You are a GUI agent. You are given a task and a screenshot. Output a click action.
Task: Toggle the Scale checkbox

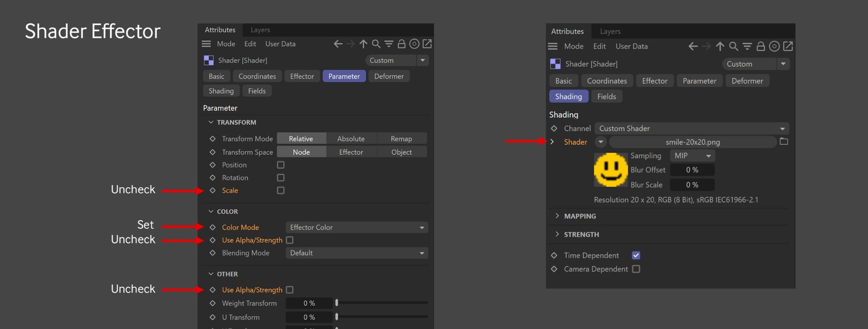click(281, 190)
